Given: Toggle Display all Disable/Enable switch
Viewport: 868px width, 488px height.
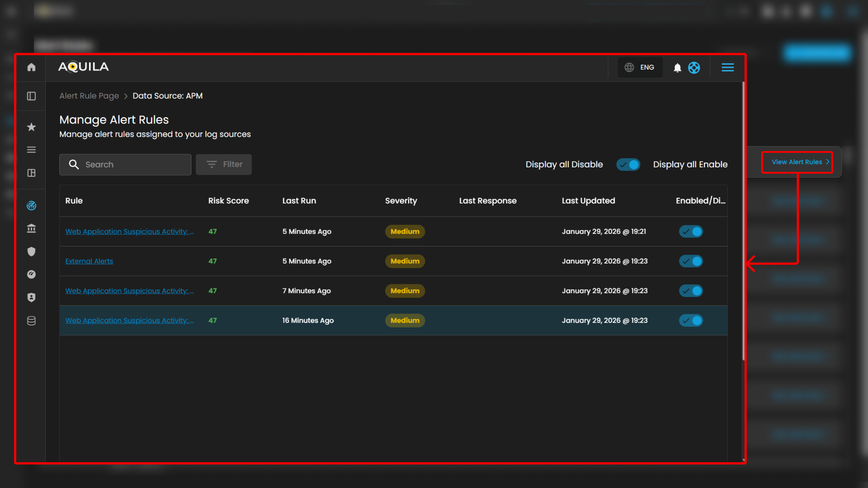Looking at the screenshot, I should [x=628, y=165].
